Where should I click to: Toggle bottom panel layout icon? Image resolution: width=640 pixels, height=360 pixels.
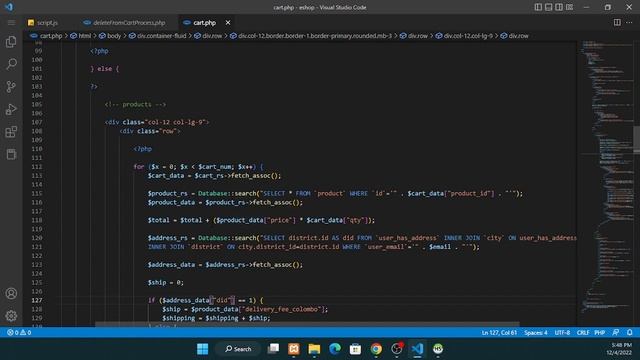point(549,7)
